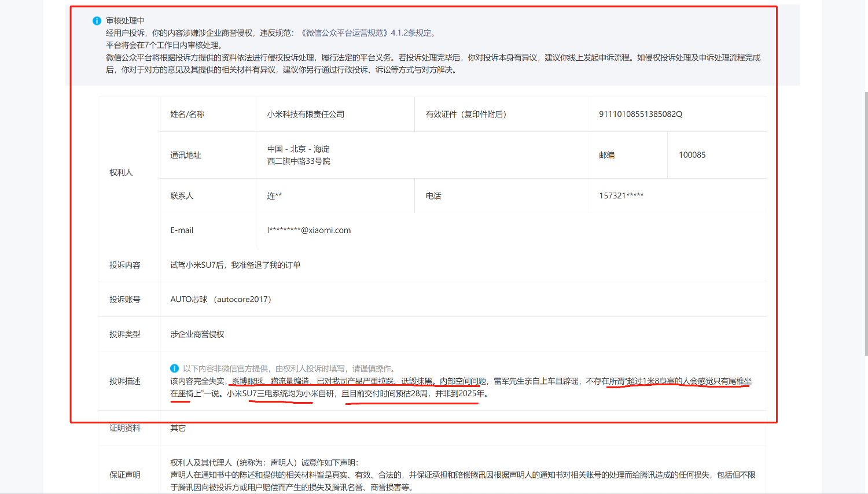Click the masked phone number 157321*****
This screenshot has height=494, width=868.
click(621, 196)
